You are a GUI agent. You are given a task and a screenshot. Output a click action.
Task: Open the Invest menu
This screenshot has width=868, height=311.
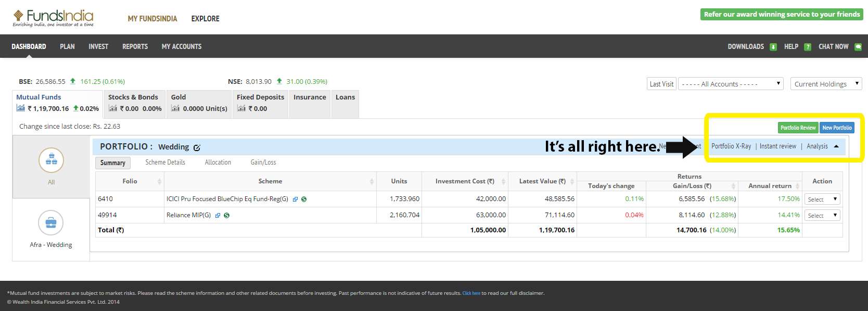coord(98,46)
